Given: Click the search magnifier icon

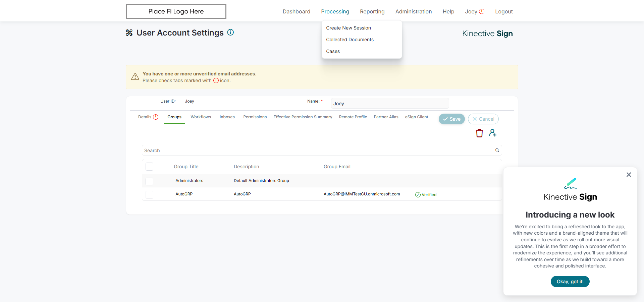Looking at the screenshot, I should click(x=497, y=150).
